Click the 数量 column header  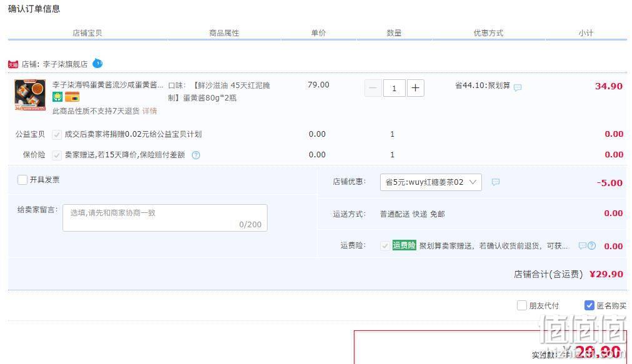(x=394, y=33)
